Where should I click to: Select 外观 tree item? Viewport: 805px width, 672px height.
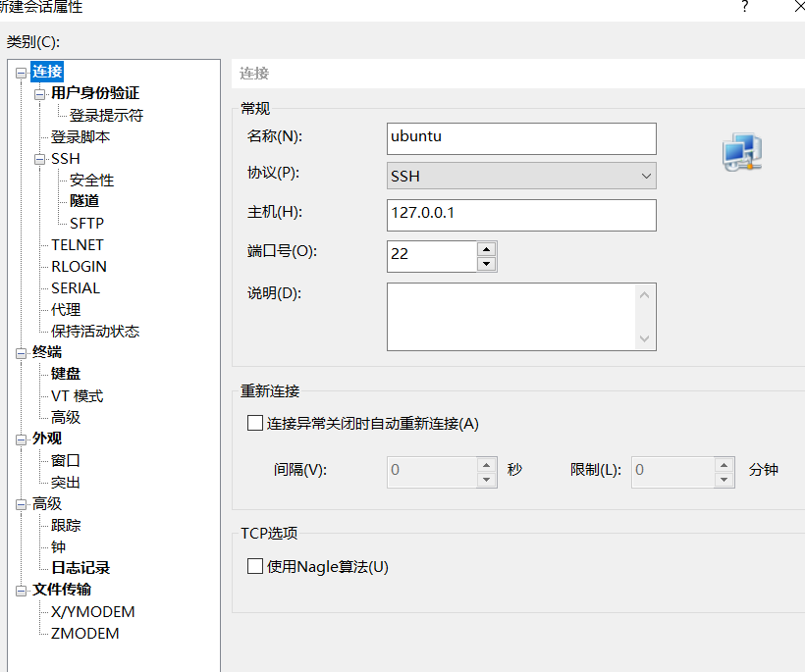(x=47, y=439)
